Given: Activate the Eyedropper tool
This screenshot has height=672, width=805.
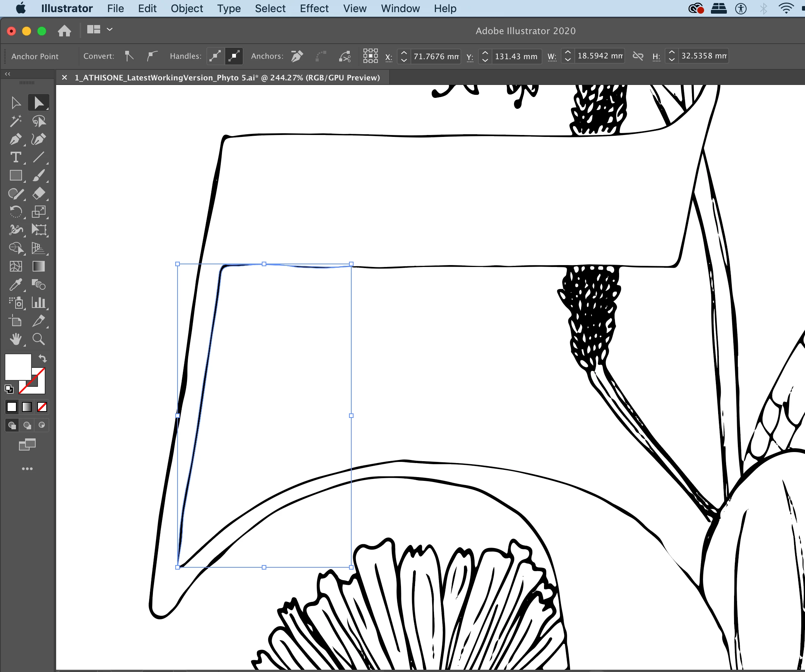Looking at the screenshot, I should click(16, 285).
